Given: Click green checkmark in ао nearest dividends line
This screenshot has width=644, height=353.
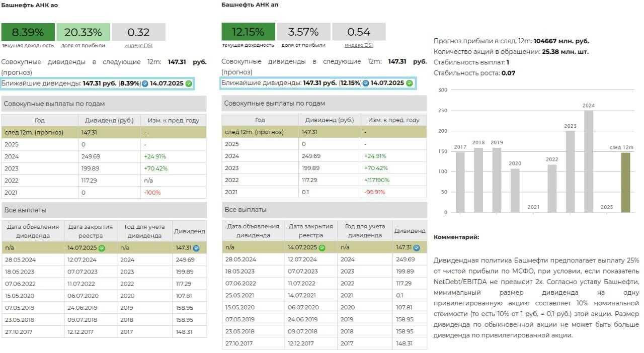Looking at the screenshot, I should pyautogui.click(x=189, y=83).
